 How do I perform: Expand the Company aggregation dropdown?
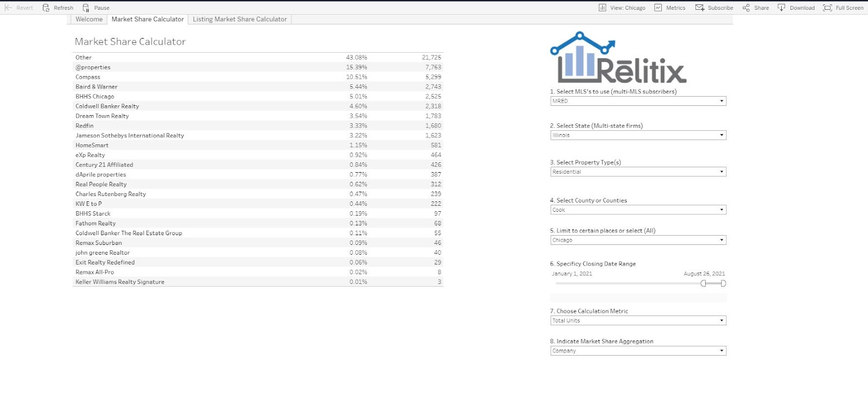click(x=638, y=351)
